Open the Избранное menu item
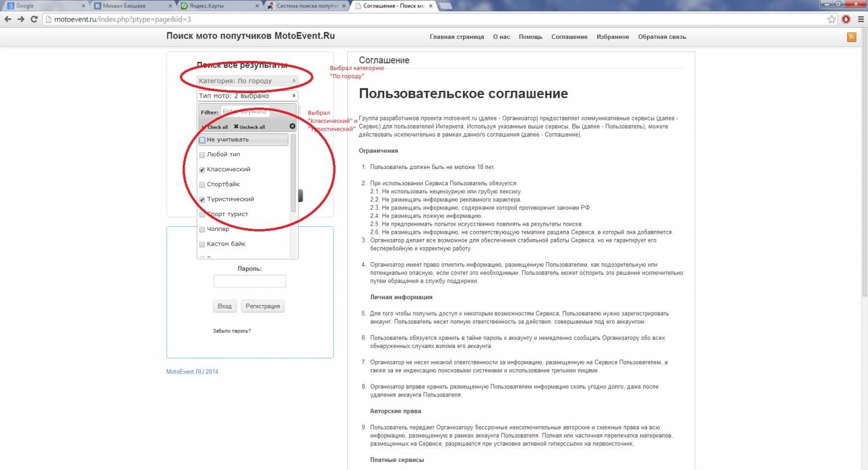This screenshot has height=470, width=868. 613,37
